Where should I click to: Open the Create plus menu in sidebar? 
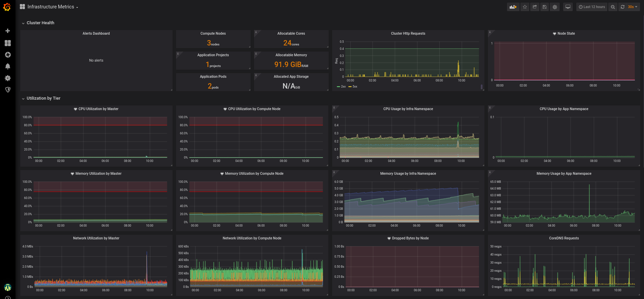pos(8,31)
